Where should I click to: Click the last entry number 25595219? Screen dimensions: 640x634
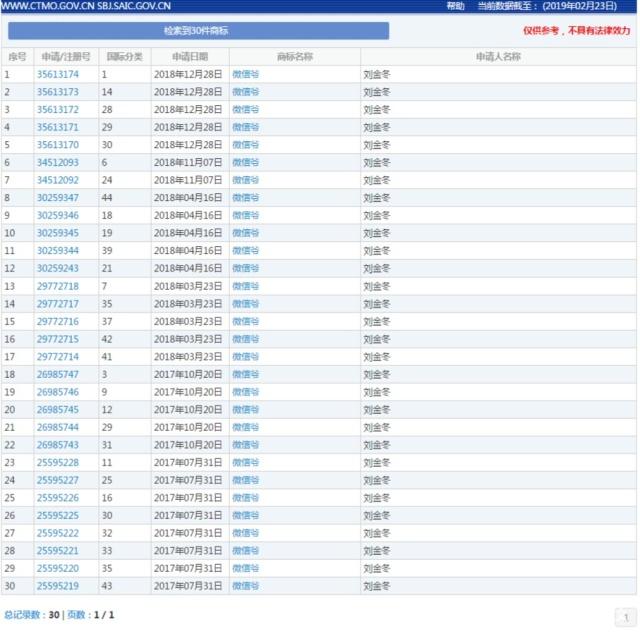click(58, 586)
